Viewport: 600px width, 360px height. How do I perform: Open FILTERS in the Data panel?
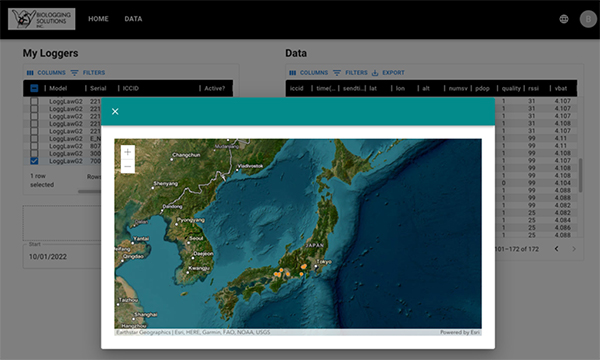(x=351, y=73)
